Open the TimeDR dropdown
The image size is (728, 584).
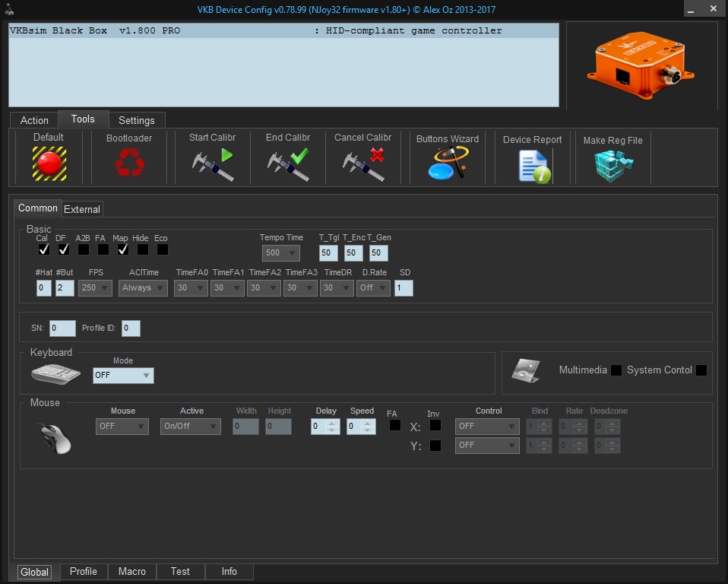337,288
